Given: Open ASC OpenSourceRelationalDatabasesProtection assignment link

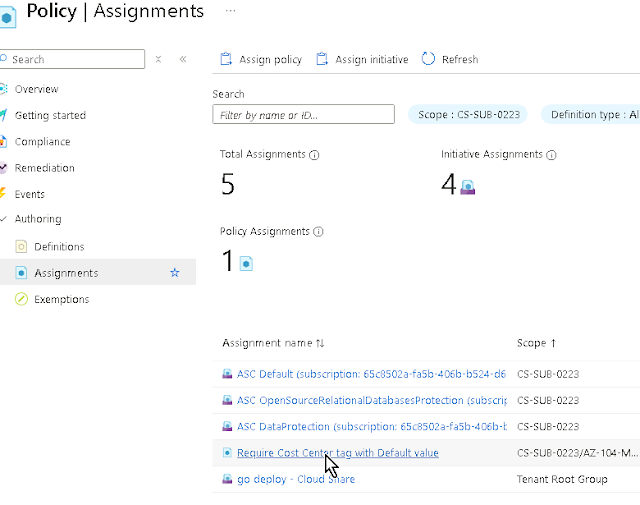Looking at the screenshot, I should pyautogui.click(x=372, y=400).
